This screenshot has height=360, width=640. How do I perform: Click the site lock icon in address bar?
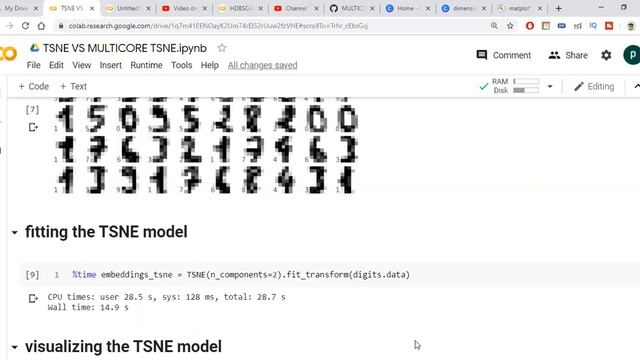tap(61, 26)
